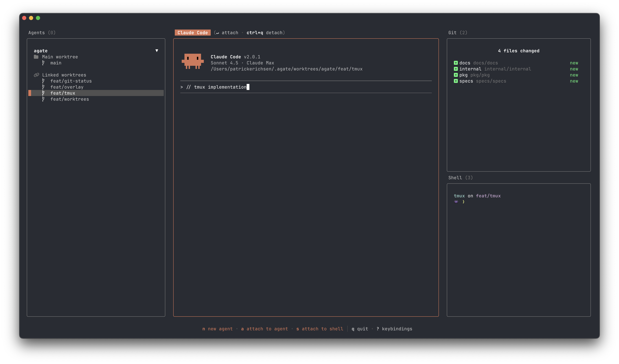This screenshot has width=619, height=364.
Task: Collapse the agate repository triangle
Action: 157,51
